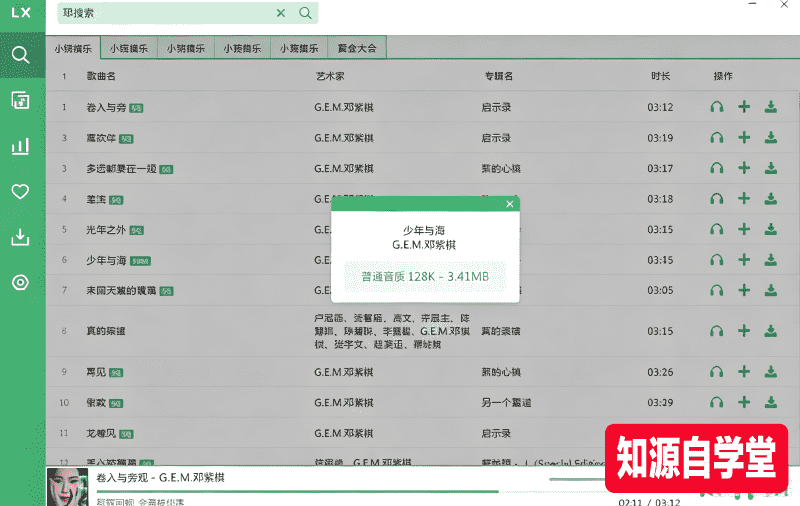The image size is (800, 506).
Task: Add the 03:19 song using plus icon
Action: pyautogui.click(x=744, y=137)
